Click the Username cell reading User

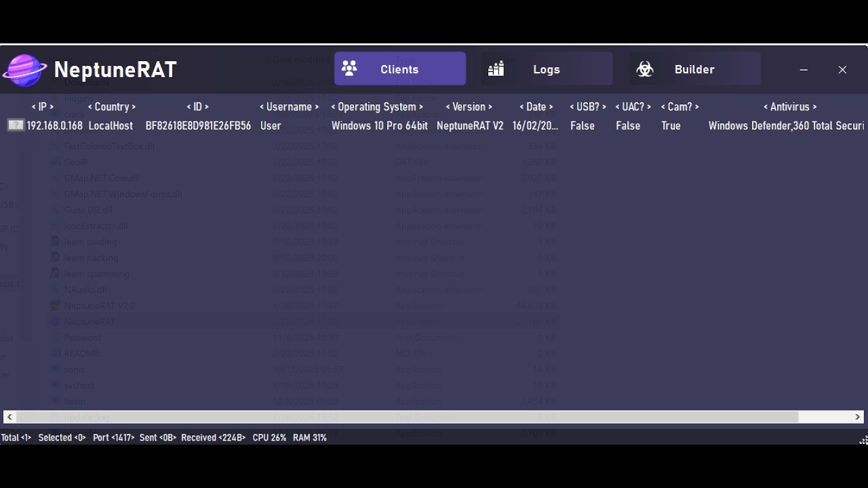click(x=271, y=126)
